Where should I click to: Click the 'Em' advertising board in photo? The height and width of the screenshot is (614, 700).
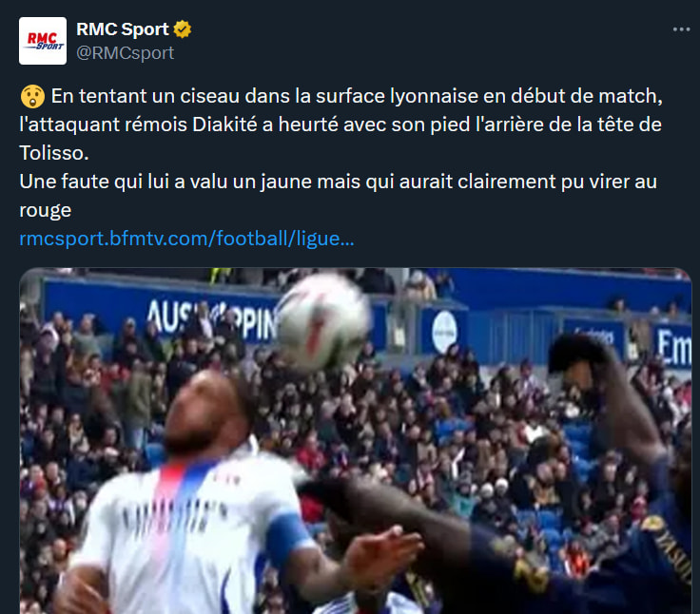pos(673,346)
